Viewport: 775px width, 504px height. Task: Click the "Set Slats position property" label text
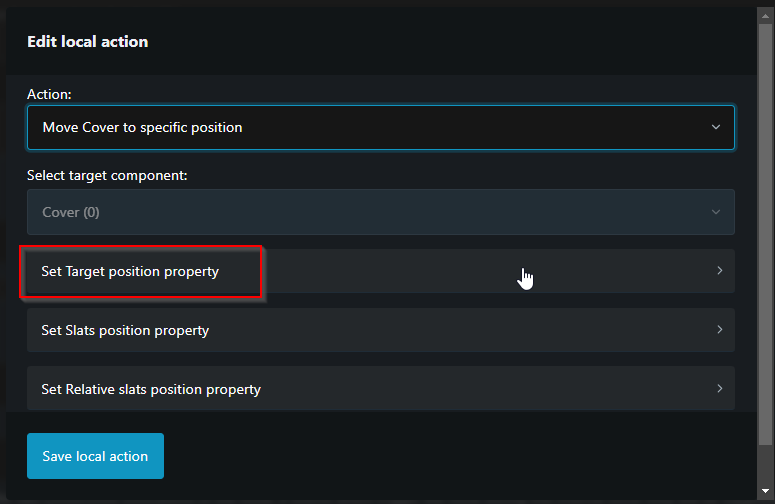[x=125, y=330]
